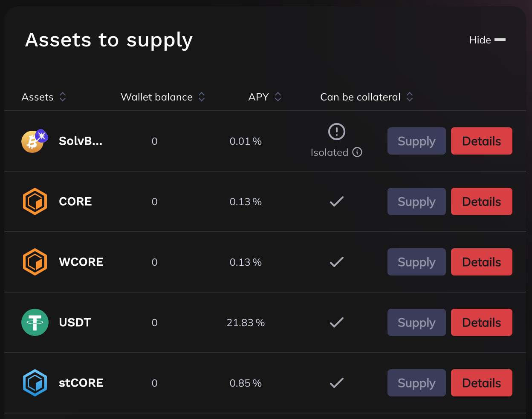Sort by APY column arrows
This screenshot has width=532, height=419.
pyautogui.click(x=278, y=97)
